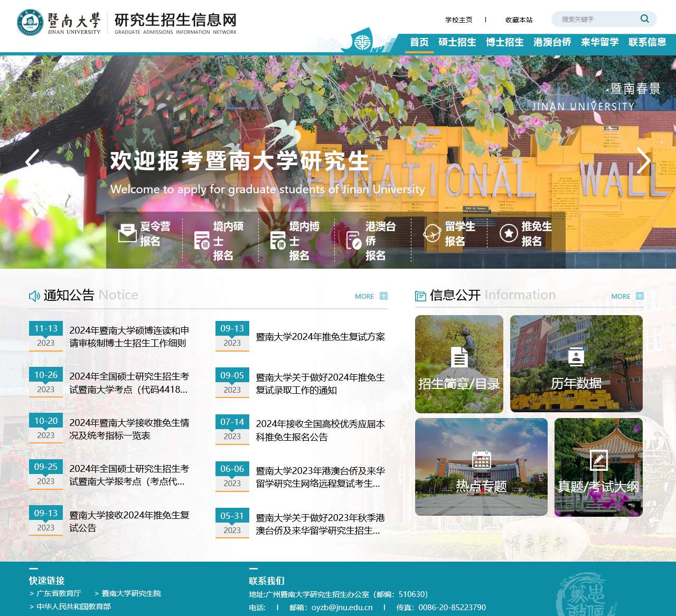The height and width of the screenshot is (616, 676).
Task: Open notice 暨南大学接收2024年推免生复试公告
Action: (x=129, y=522)
